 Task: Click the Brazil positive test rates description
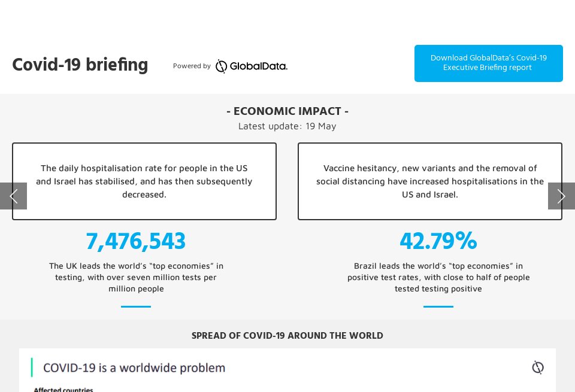[x=438, y=277]
